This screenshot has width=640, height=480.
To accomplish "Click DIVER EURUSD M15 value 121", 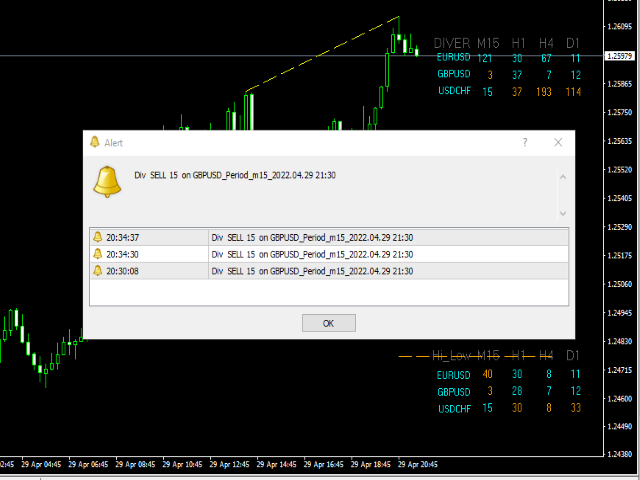I will tap(485, 58).
